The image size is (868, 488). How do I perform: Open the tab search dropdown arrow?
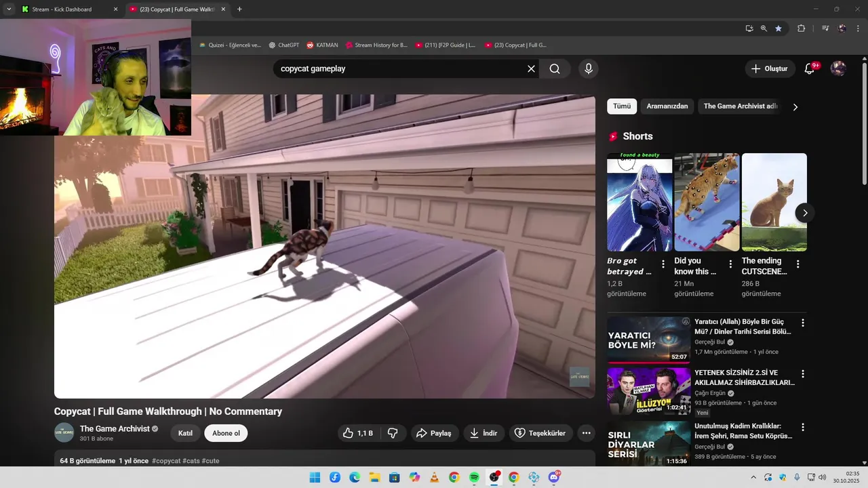tap(9, 9)
